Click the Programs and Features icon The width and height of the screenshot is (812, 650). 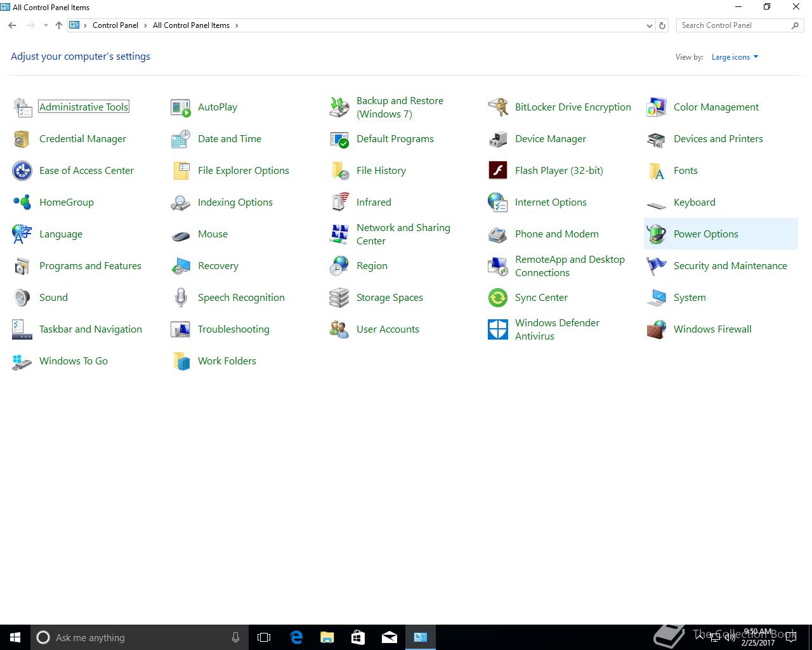pyautogui.click(x=22, y=266)
